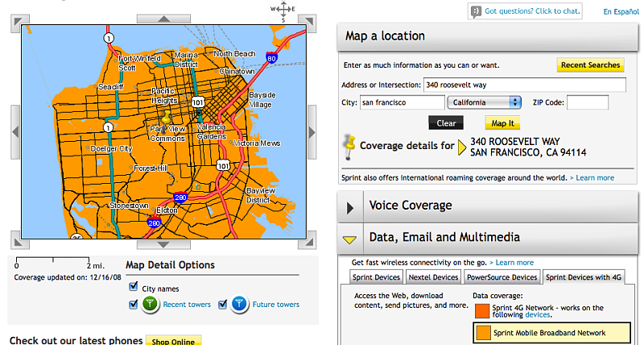
Task: Click the compass rose icon above map
Action: coord(283,10)
